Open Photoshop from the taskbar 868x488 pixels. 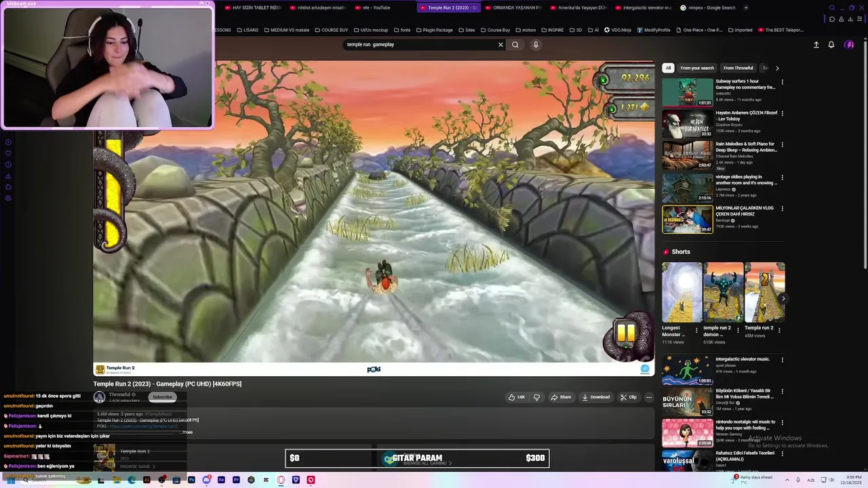point(191,480)
